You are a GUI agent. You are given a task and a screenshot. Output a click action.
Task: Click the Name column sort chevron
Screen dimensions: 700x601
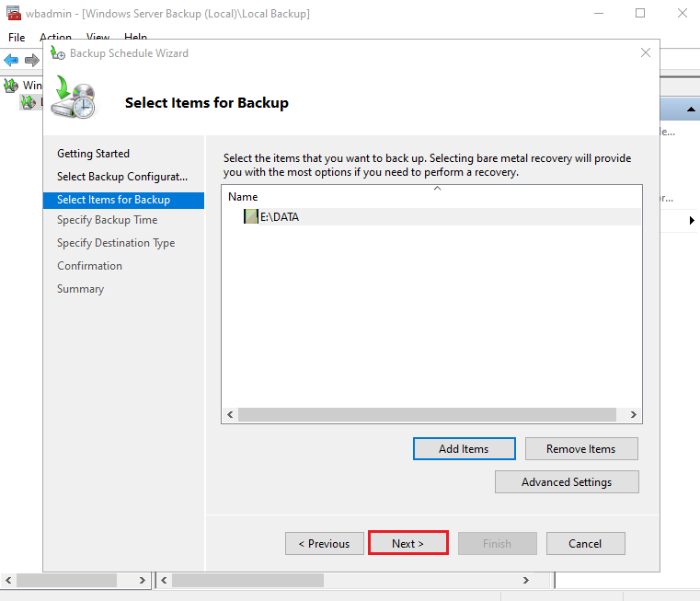[x=437, y=188]
